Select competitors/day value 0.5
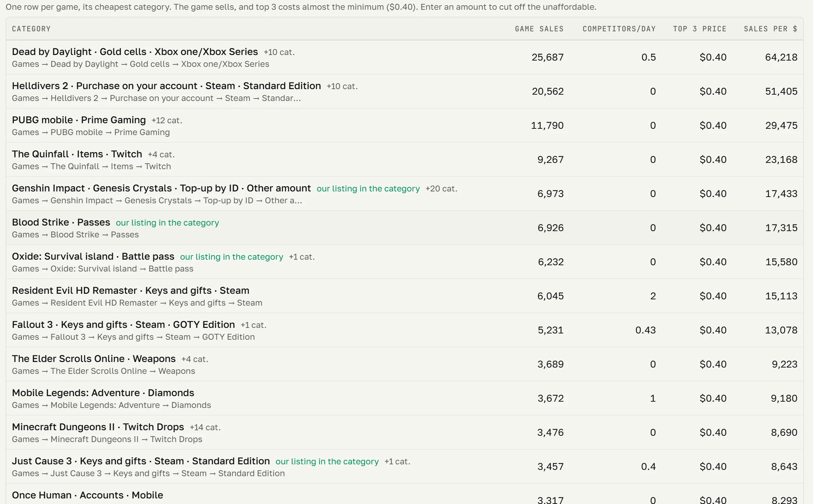Image resolution: width=813 pixels, height=504 pixels. point(648,57)
